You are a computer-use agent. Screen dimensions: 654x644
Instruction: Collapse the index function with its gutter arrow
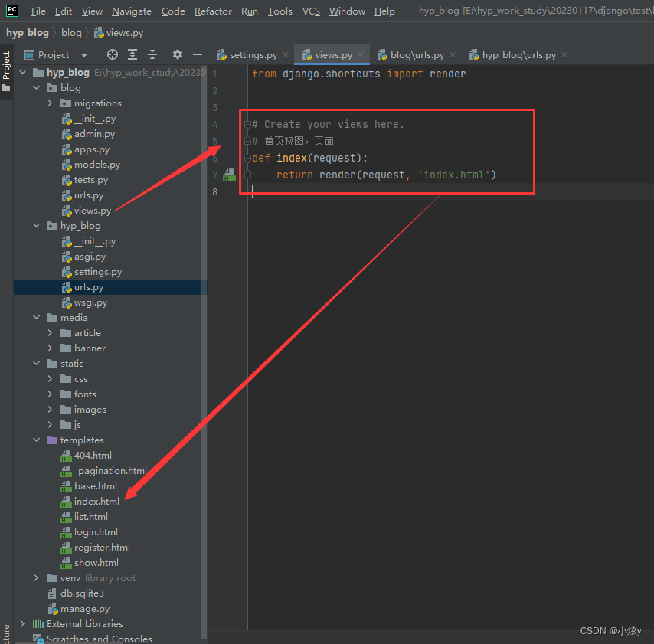pos(249,158)
